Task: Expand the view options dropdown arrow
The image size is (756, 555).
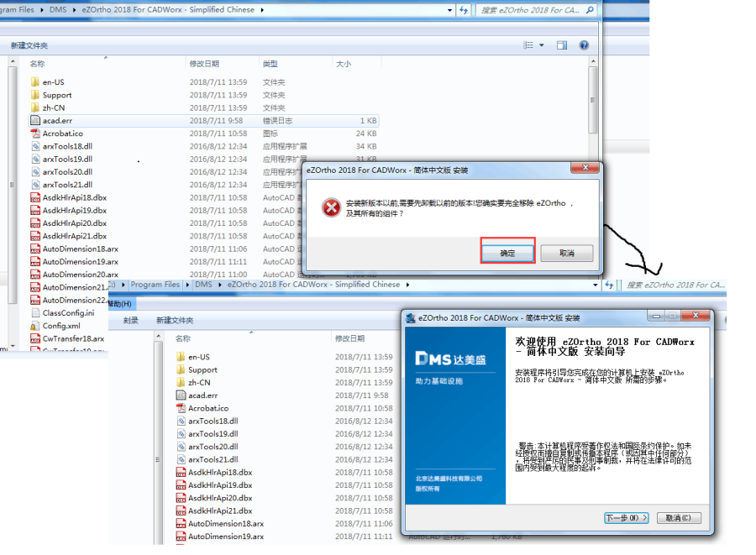Action: tap(542, 45)
